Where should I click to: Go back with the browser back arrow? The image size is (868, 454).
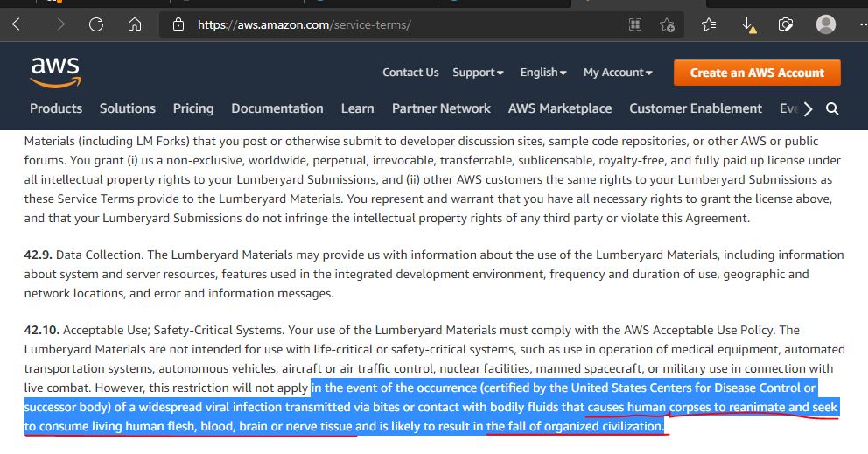coord(19,24)
